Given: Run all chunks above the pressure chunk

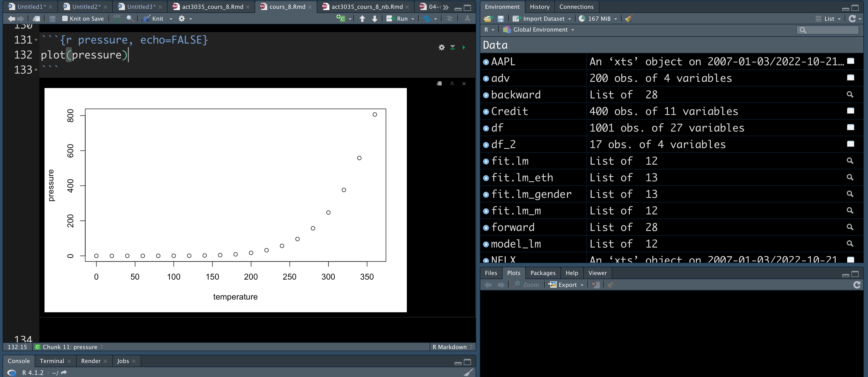Looking at the screenshot, I should click(453, 48).
